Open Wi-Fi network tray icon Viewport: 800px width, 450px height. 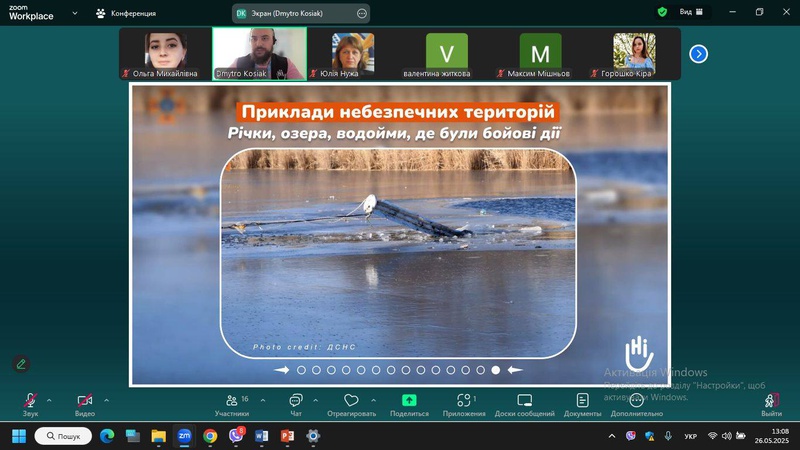(x=712, y=436)
